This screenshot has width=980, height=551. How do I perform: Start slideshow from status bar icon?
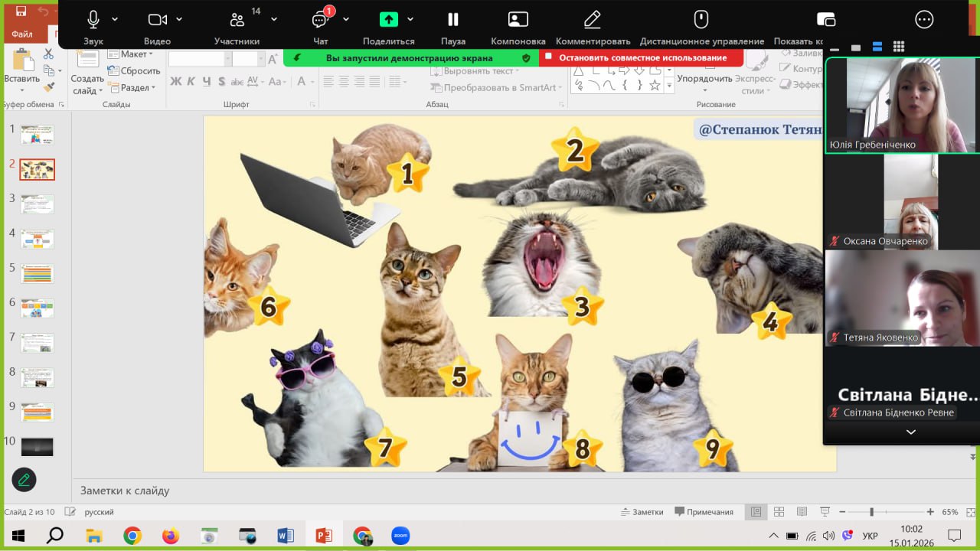pyautogui.click(x=825, y=512)
